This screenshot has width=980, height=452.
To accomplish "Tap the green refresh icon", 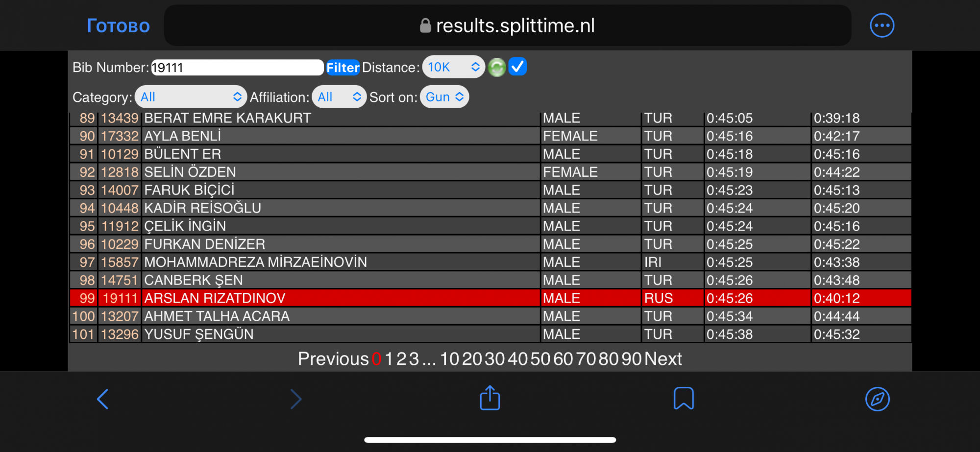I will tap(496, 68).
